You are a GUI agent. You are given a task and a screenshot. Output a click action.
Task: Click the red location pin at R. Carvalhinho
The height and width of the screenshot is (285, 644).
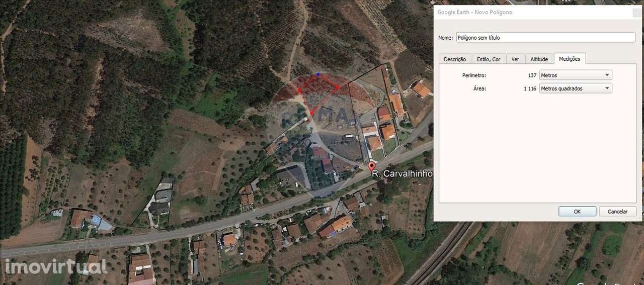click(x=372, y=167)
